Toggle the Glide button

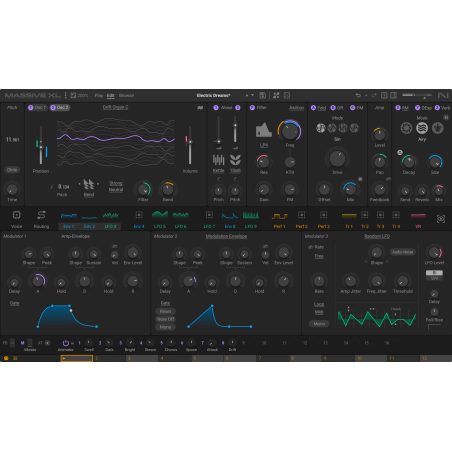[12, 170]
